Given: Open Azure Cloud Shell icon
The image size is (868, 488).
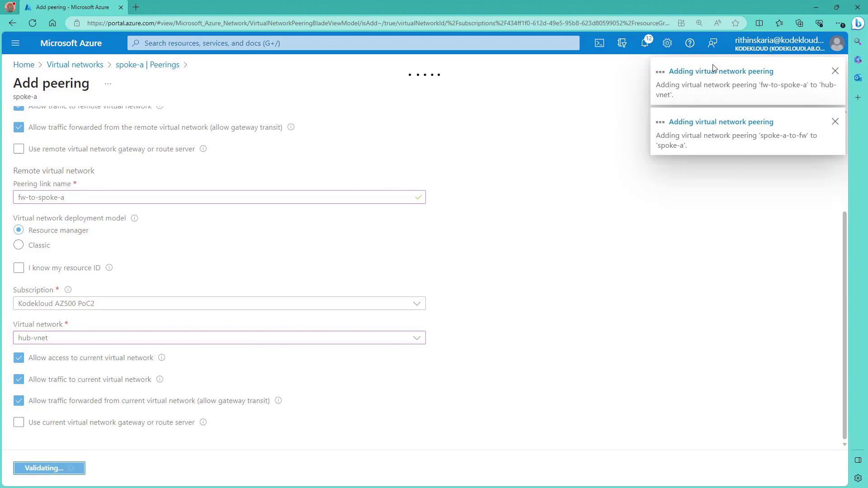Looking at the screenshot, I should point(599,43).
